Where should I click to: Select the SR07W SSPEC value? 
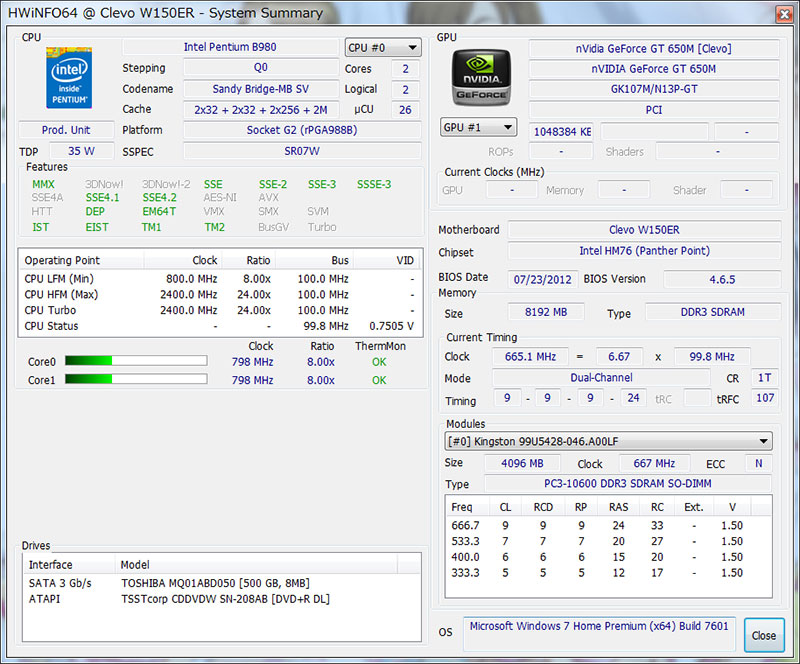coord(302,151)
